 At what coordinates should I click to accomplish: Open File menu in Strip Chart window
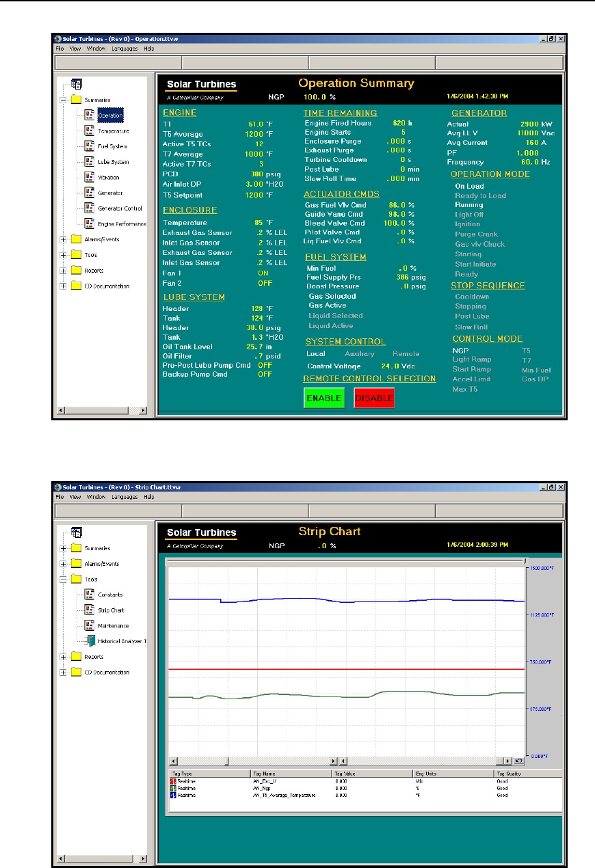pyautogui.click(x=60, y=498)
